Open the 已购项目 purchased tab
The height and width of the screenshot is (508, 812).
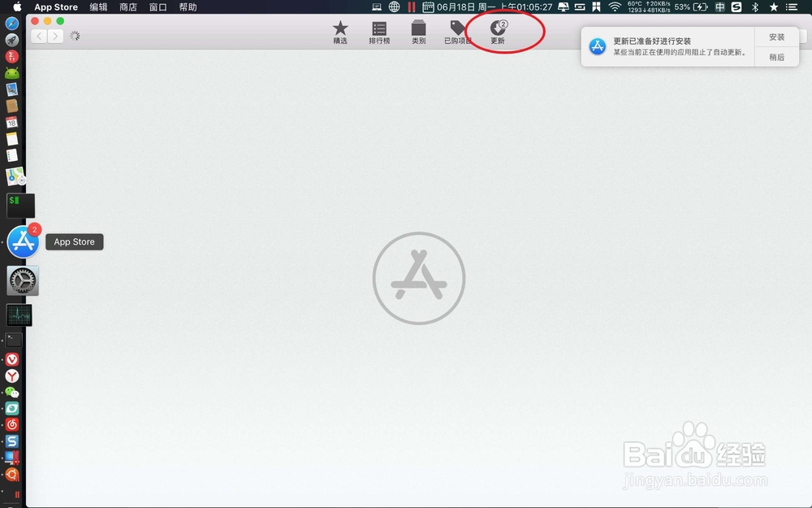point(458,33)
